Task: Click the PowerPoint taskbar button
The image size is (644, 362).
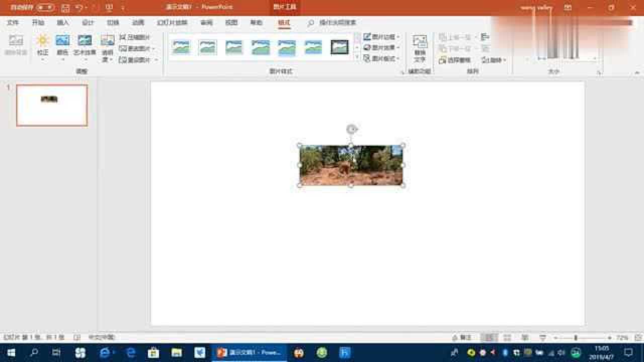Action: (x=250, y=352)
